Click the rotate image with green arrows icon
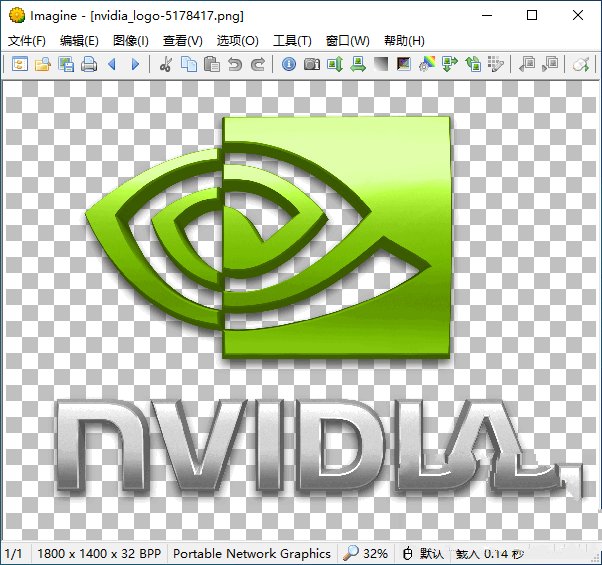The image size is (602, 565). tap(450, 64)
